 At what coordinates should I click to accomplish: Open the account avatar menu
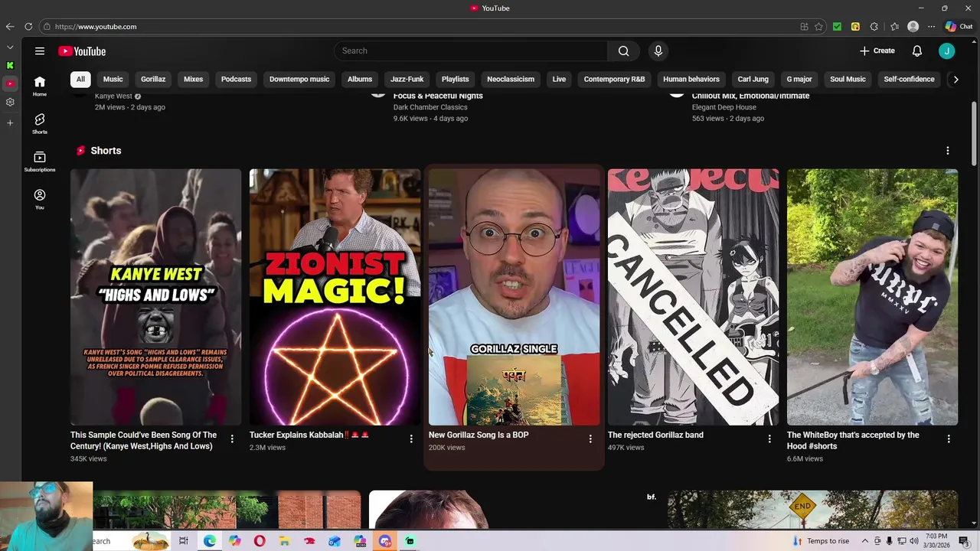click(x=946, y=51)
